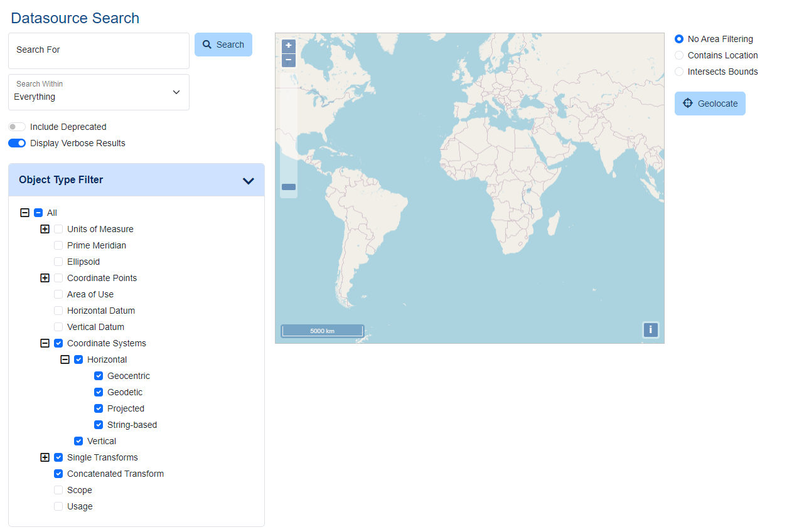The image size is (804, 532).
Task: Select Contains Location radio option
Action: pyautogui.click(x=679, y=55)
